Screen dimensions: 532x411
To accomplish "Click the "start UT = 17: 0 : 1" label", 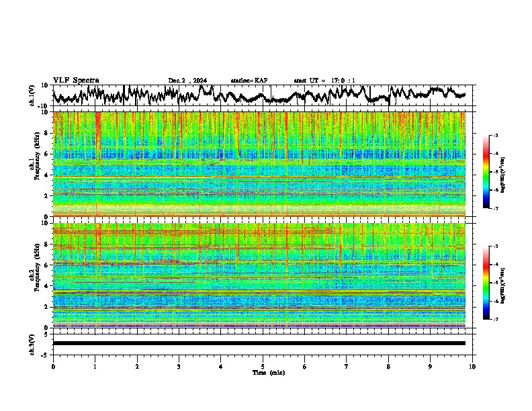I will (324, 81).
